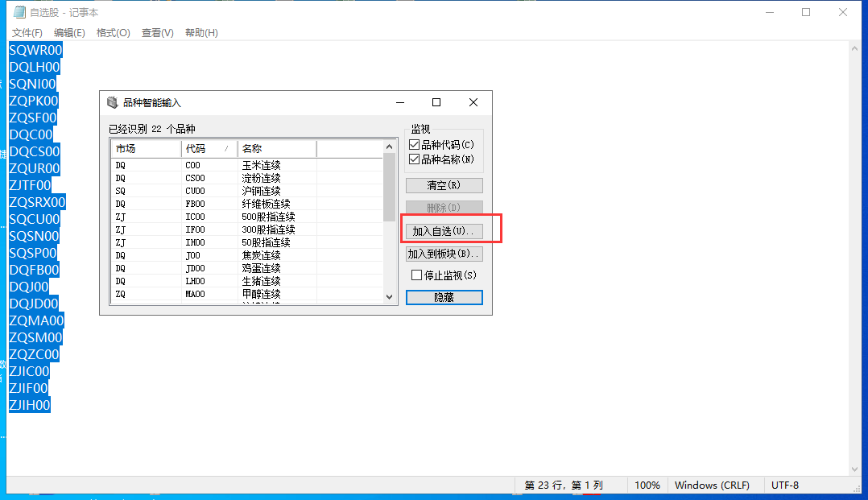Image resolution: width=868 pixels, height=500 pixels.
Task: Select the 鸡蛋连续 row
Action: pos(247,268)
